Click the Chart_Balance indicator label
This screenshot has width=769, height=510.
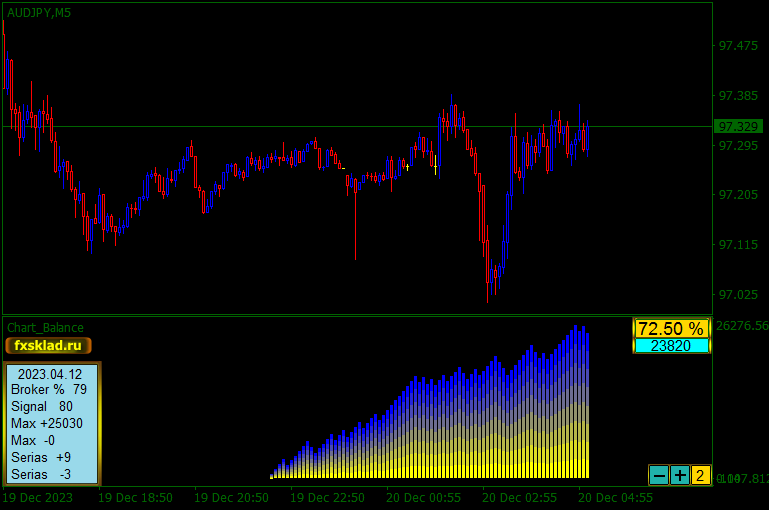45,328
